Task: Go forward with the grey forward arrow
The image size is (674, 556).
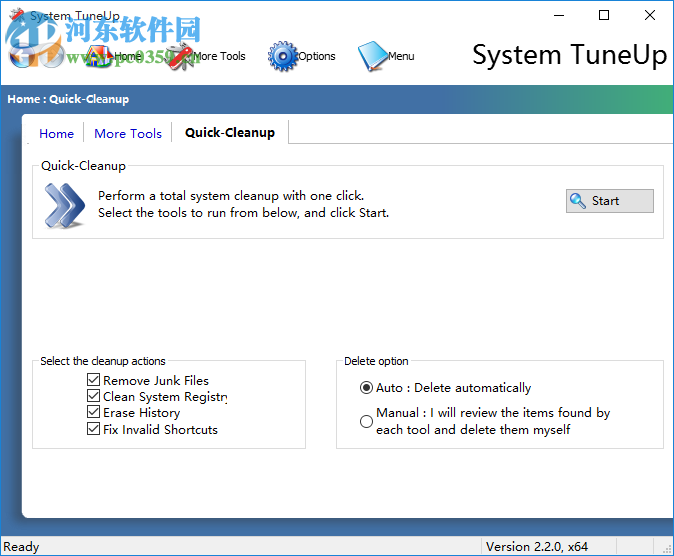Action: coord(51,56)
